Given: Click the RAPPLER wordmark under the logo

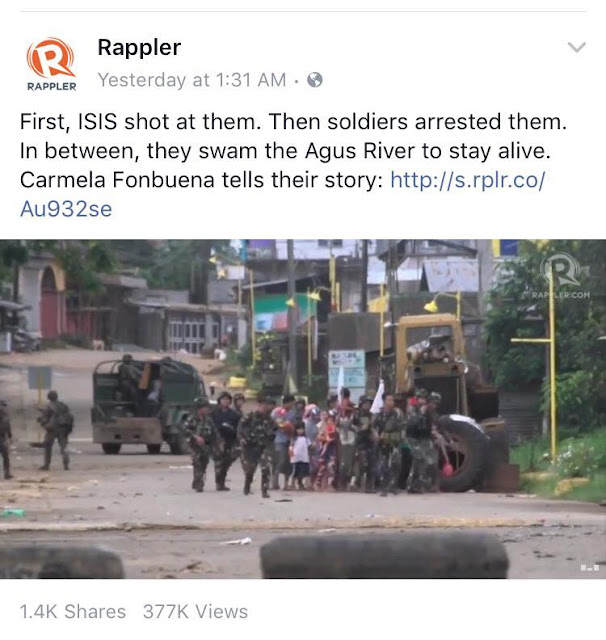Looking at the screenshot, I should coord(51,87).
